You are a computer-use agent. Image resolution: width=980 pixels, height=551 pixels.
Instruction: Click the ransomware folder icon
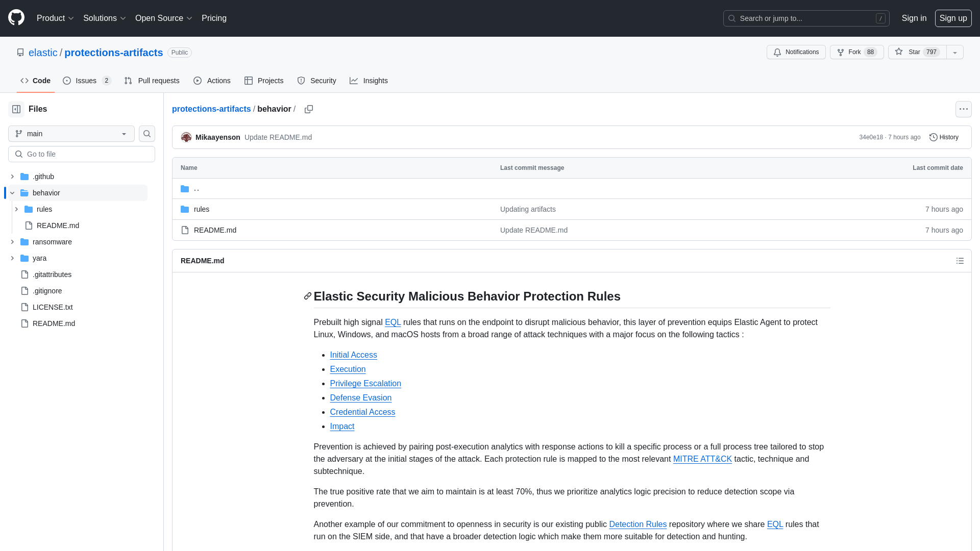24,242
